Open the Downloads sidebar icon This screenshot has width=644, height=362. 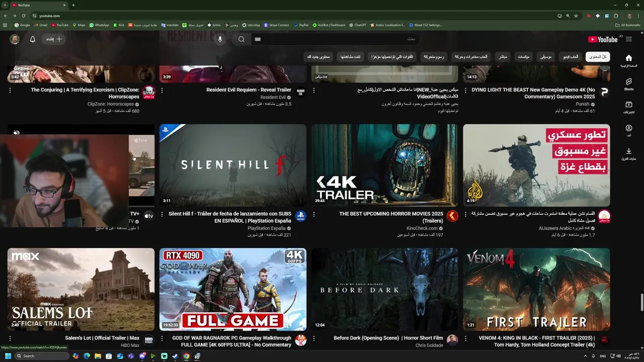629,154
